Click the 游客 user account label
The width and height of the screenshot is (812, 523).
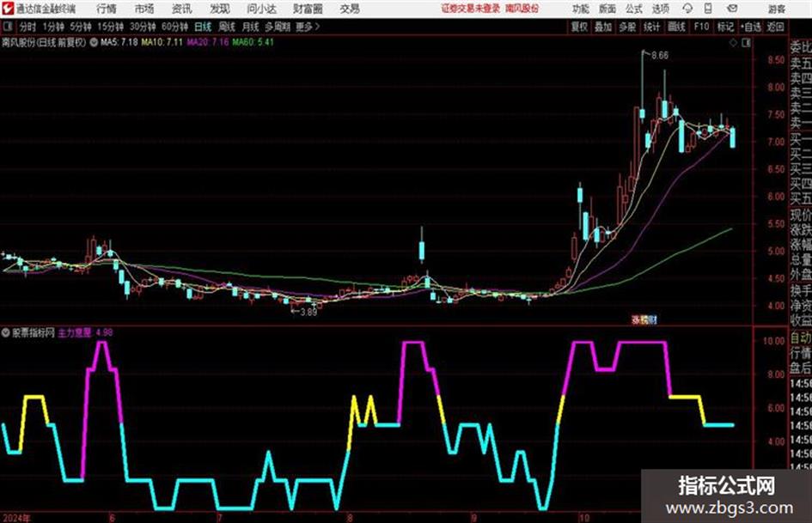tap(776, 9)
